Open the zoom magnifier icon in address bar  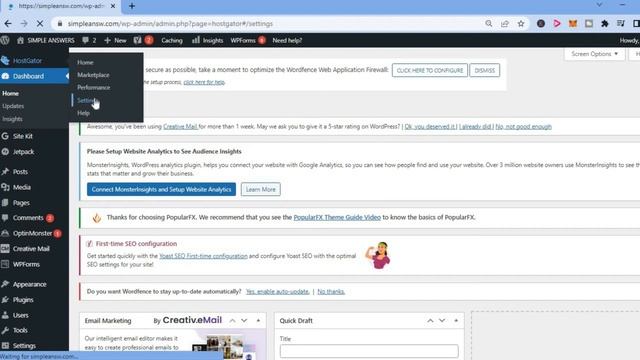point(489,24)
